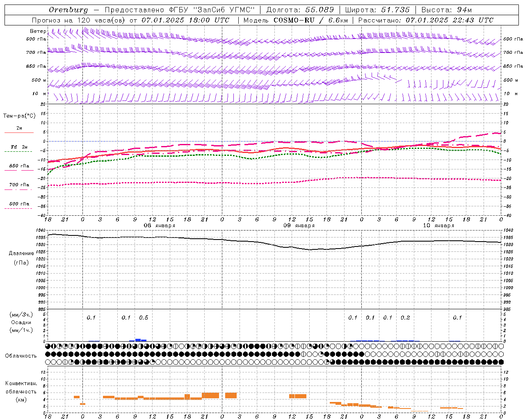Click the 'Осадки' precipitation label
Screen dimensions: 525x420
tap(21, 322)
